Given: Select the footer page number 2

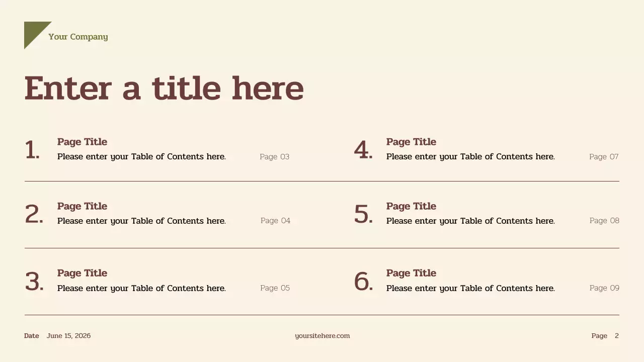Looking at the screenshot, I should (x=617, y=336).
